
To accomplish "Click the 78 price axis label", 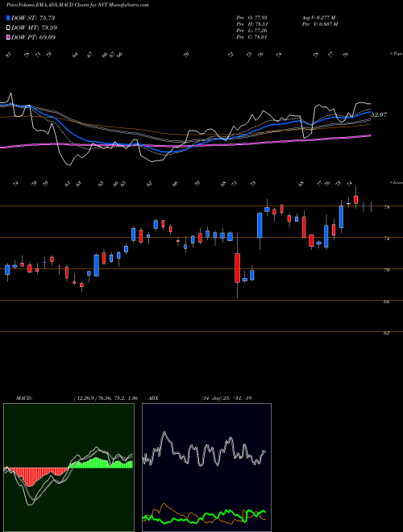I will tap(386, 207).
